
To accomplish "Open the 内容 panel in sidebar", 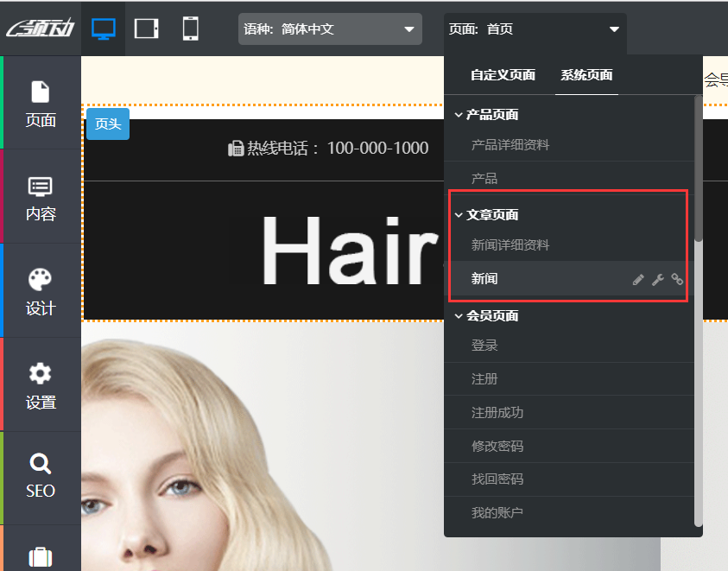I will (41, 198).
